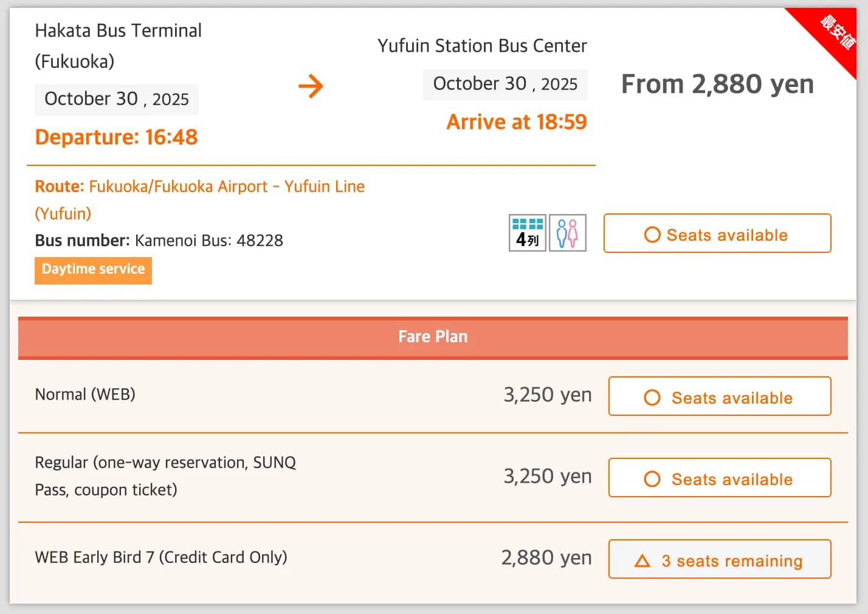The image size is (868, 614).
Task: Expand the Fare Plan section header
Action: (x=432, y=336)
